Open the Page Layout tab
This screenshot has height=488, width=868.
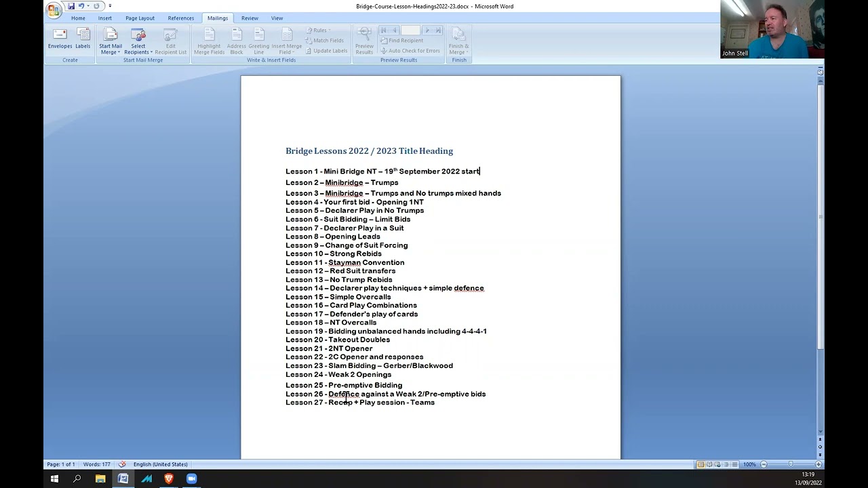pos(140,18)
